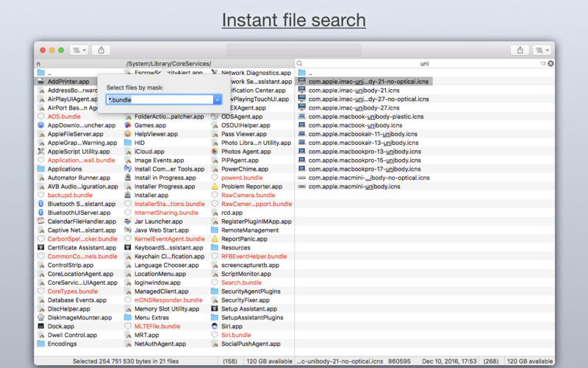Clear the 'uni' search with the X icon

[x=551, y=64]
